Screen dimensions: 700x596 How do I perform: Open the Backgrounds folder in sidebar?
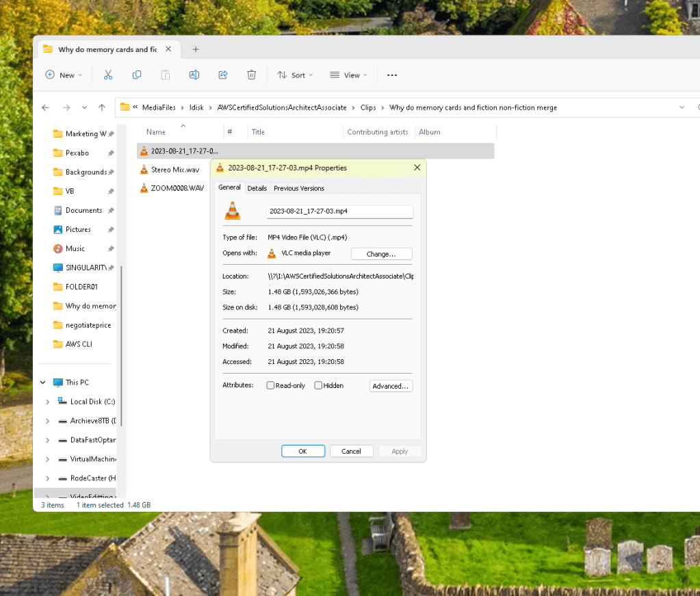tap(85, 172)
